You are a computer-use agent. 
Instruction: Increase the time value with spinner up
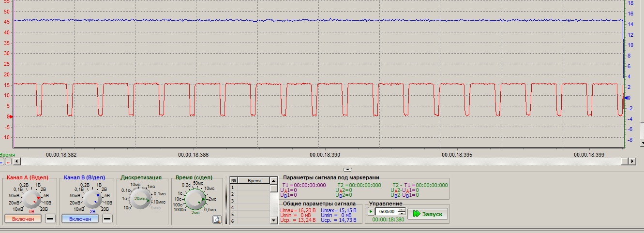[x=401, y=210]
